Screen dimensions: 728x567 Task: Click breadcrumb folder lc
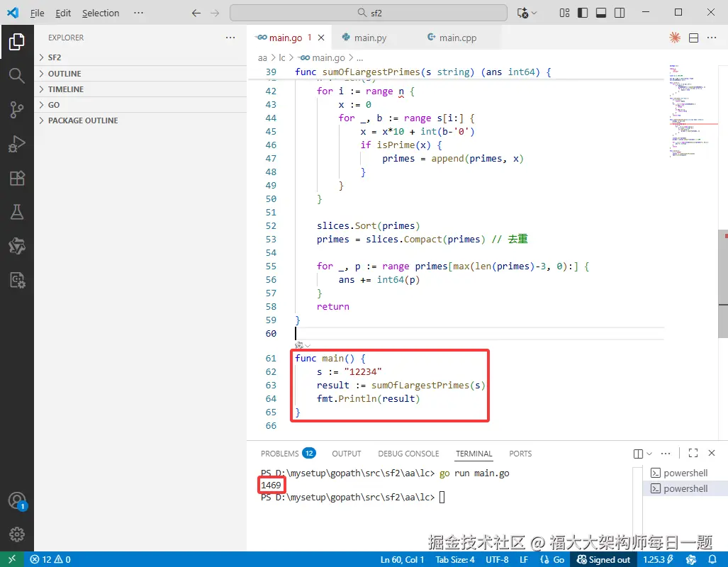(x=282, y=57)
